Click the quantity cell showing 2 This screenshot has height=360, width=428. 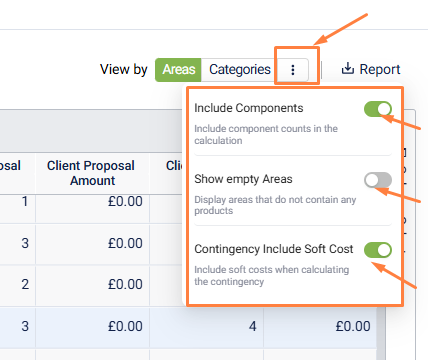(x=25, y=284)
